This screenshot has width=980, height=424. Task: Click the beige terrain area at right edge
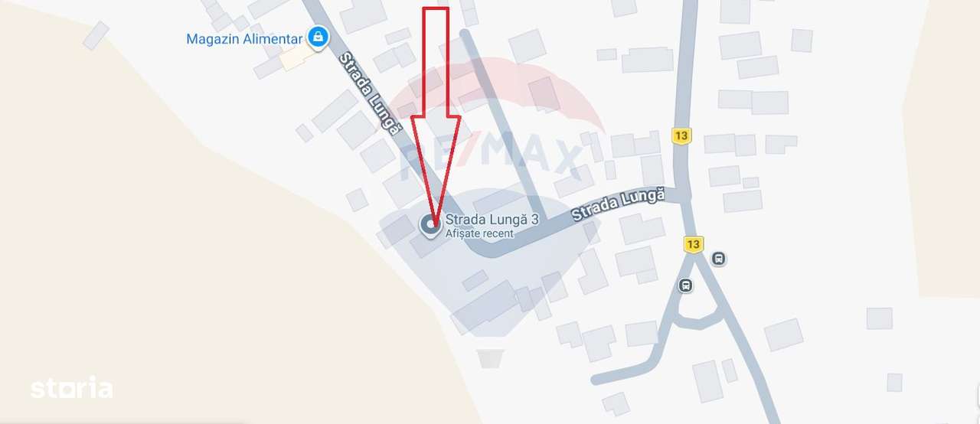[942, 145]
